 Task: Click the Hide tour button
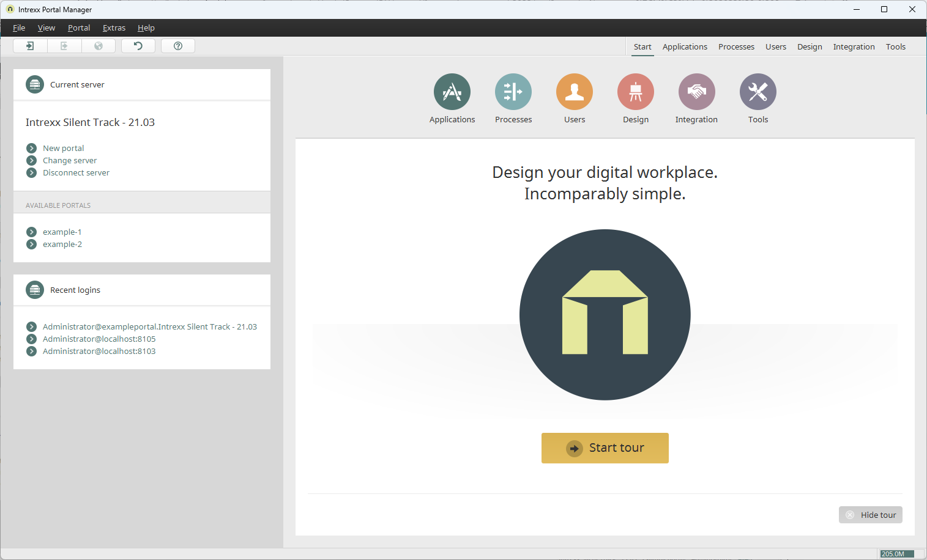click(871, 515)
